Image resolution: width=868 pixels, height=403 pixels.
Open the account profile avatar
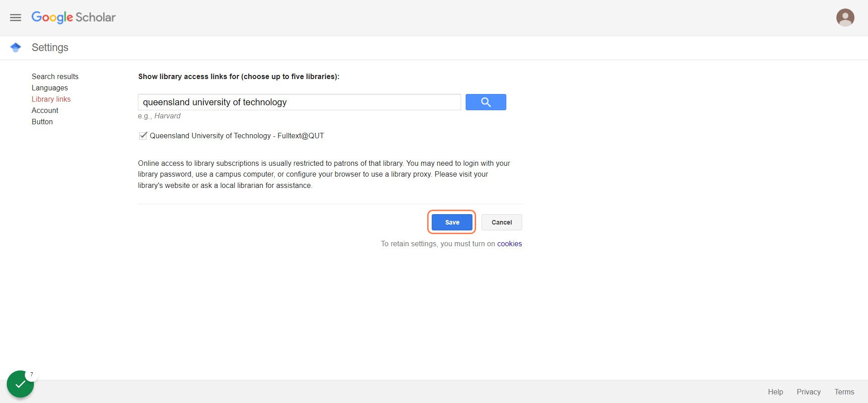845,18
